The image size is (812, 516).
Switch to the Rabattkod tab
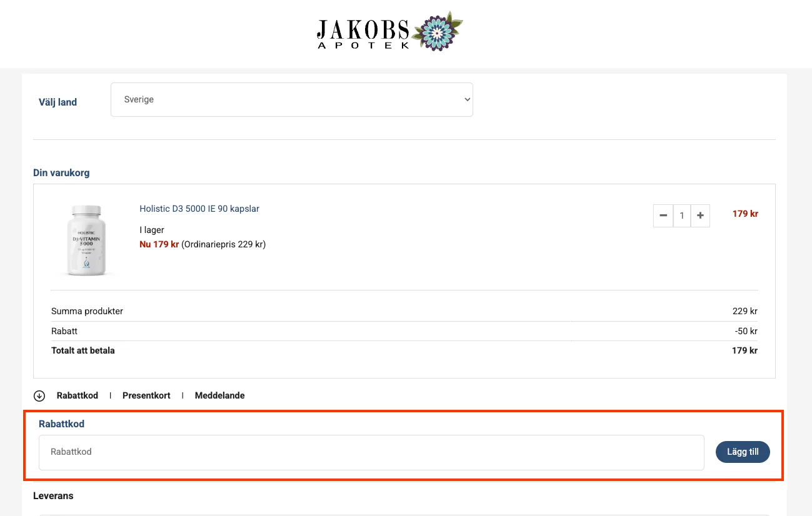(78, 395)
